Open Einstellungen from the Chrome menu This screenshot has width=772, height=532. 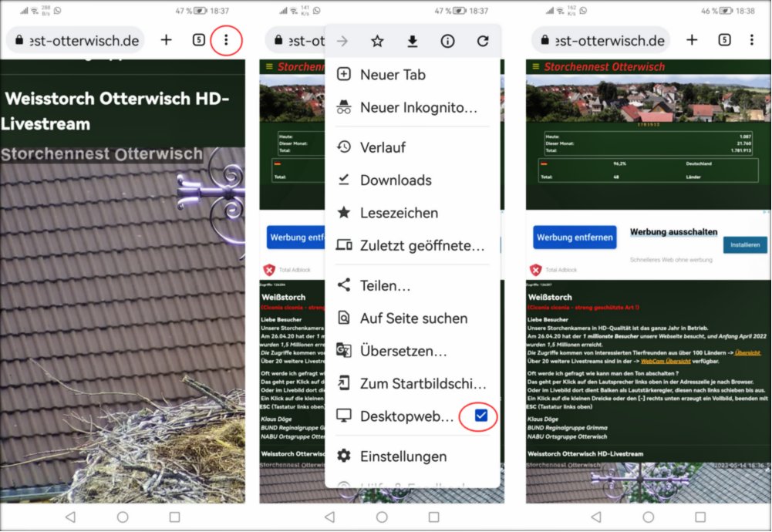[404, 456]
